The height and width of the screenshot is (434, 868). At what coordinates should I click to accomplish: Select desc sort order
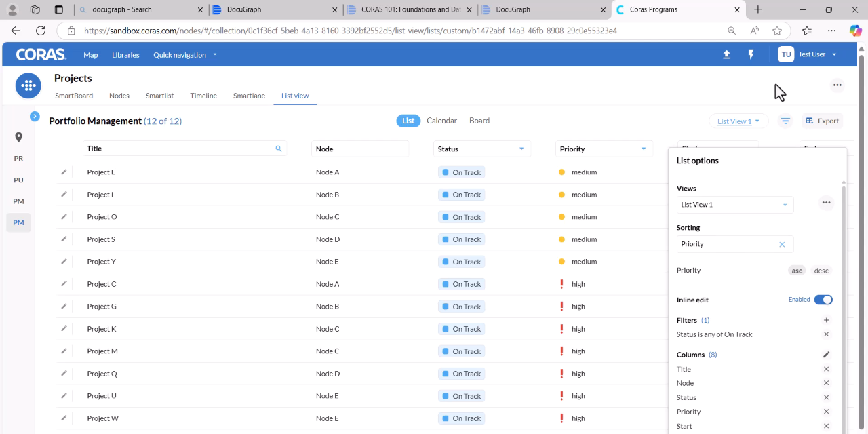(x=821, y=271)
